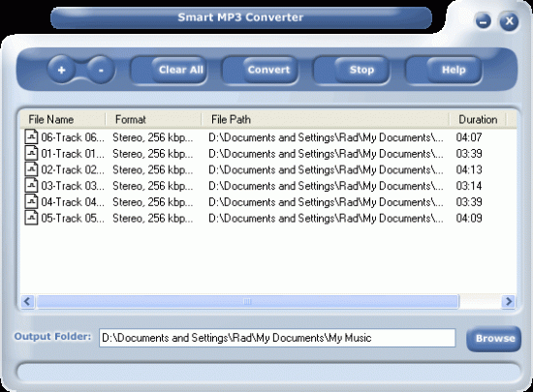Image resolution: width=533 pixels, height=392 pixels.
Task: Add files with the plus button
Action: click(61, 70)
